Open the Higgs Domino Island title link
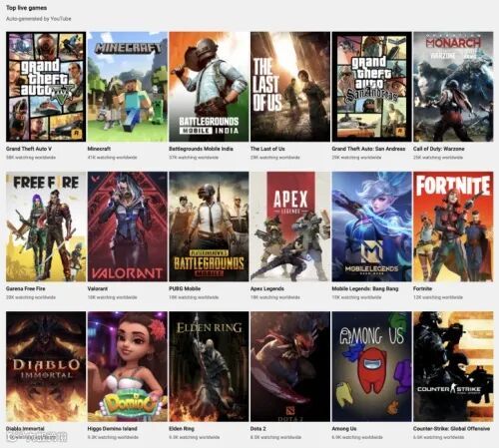This screenshot has height=448, width=499. [x=112, y=429]
